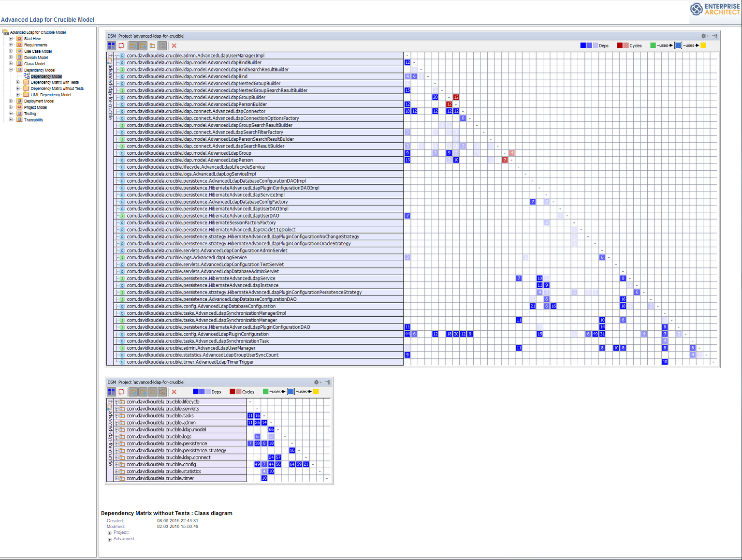
Task: Click the green uses legend swatch in upper DSM
Action: point(653,45)
